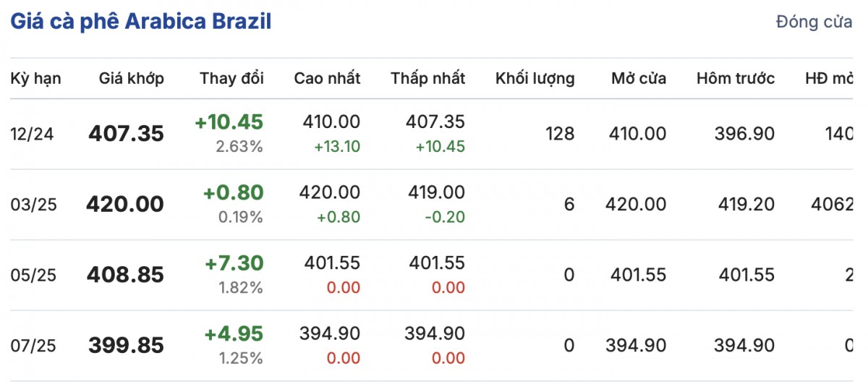Click the 399.85 matched price

pyautogui.click(x=126, y=346)
